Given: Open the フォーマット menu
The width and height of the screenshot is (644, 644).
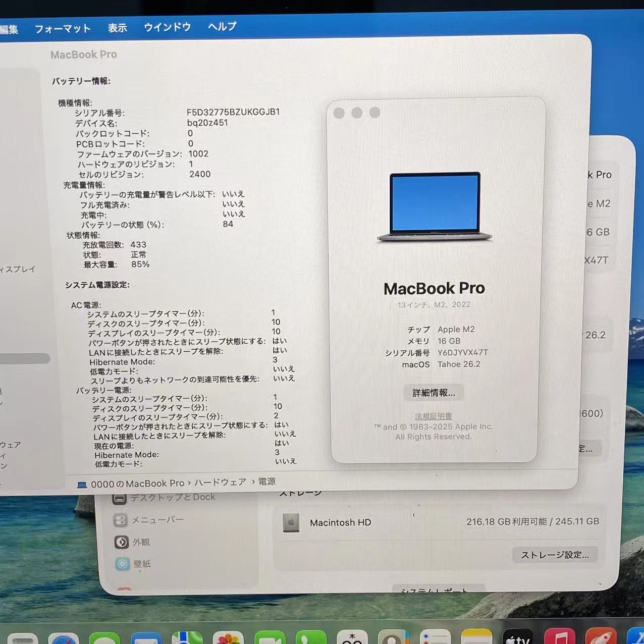Looking at the screenshot, I should click(63, 29).
